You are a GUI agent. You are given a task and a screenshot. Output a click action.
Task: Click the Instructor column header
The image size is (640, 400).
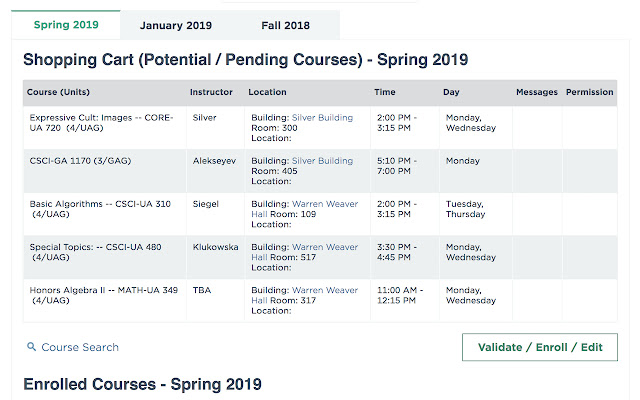(x=211, y=92)
